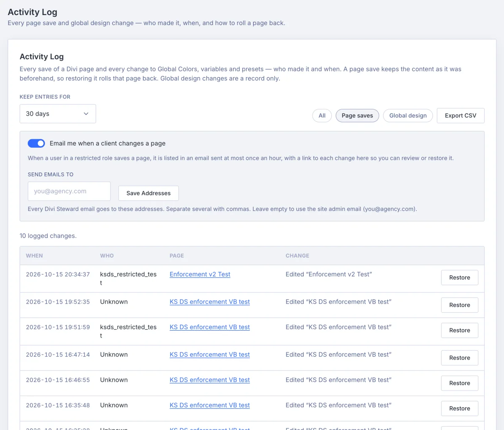Click Unknown user in the 19:52:35 row
504x430 pixels.
(114, 302)
